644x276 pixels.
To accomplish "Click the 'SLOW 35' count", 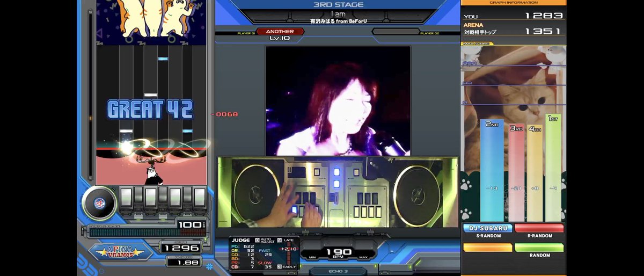I will (265, 265).
